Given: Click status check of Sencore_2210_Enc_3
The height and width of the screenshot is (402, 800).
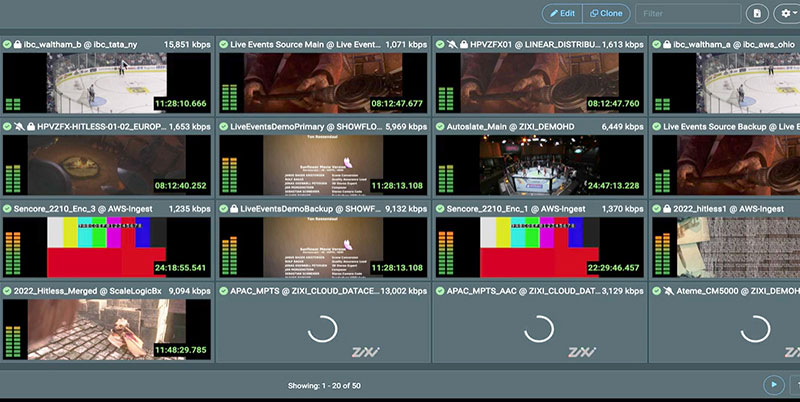Looking at the screenshot, I should tap(7, 209).
